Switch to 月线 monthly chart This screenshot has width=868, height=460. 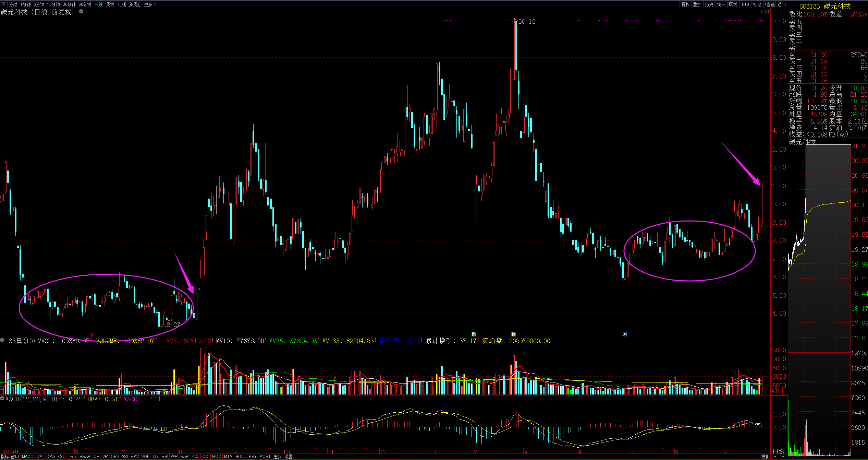tap(122, 4)
